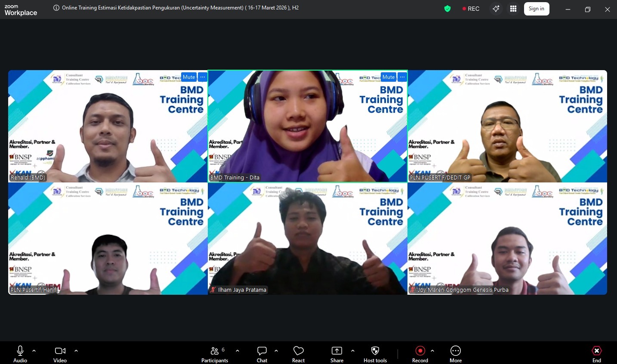Expand the Audio options arrow
The image size is (617, 364).
point(34,351)
